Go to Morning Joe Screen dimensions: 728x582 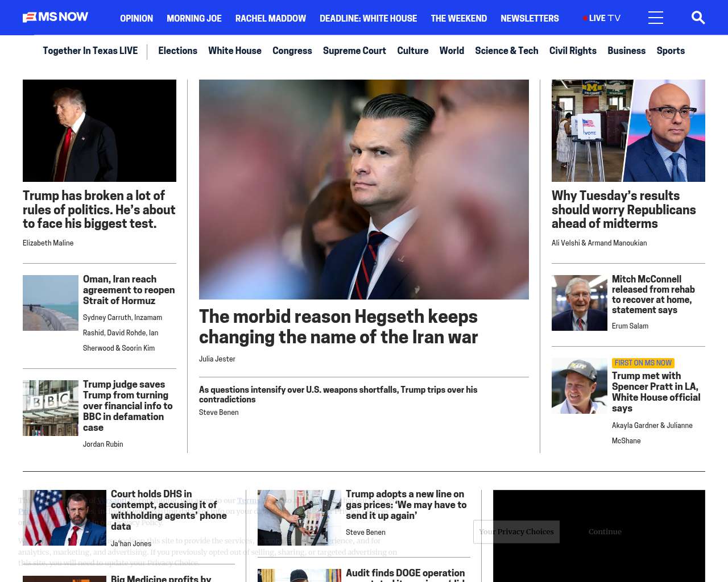[x=194, y=18]
